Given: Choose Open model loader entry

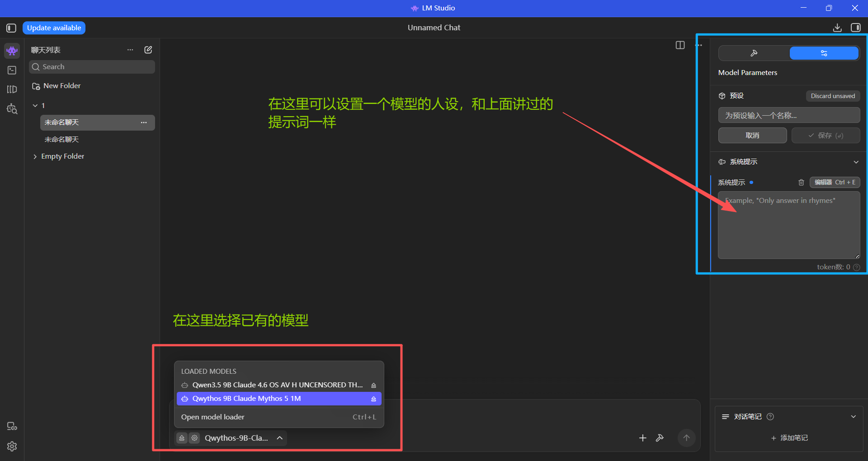Looking at the screenshot, I should (279, 417).
